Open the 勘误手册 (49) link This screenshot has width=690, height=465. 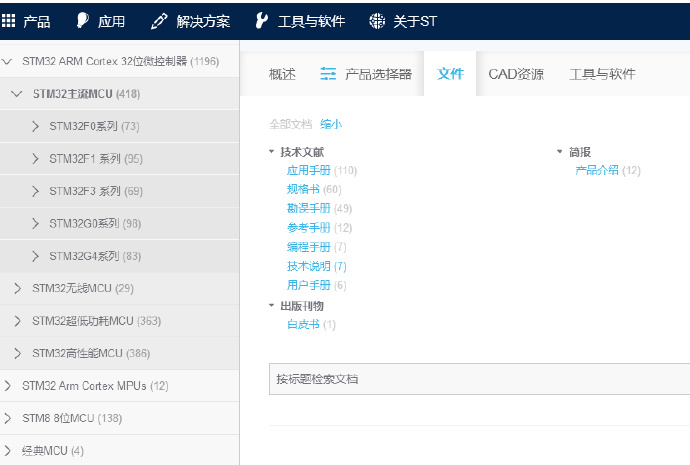coord(319,208)
